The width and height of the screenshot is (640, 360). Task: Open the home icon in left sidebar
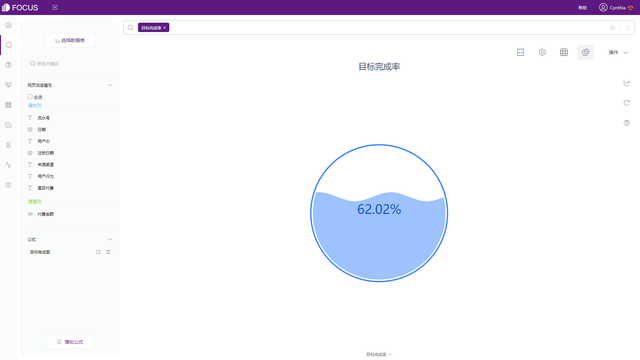point(8,25)
